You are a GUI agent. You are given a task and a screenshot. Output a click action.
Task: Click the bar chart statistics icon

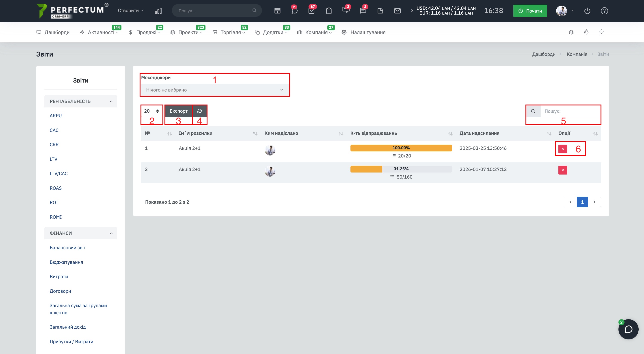[158, 11]
